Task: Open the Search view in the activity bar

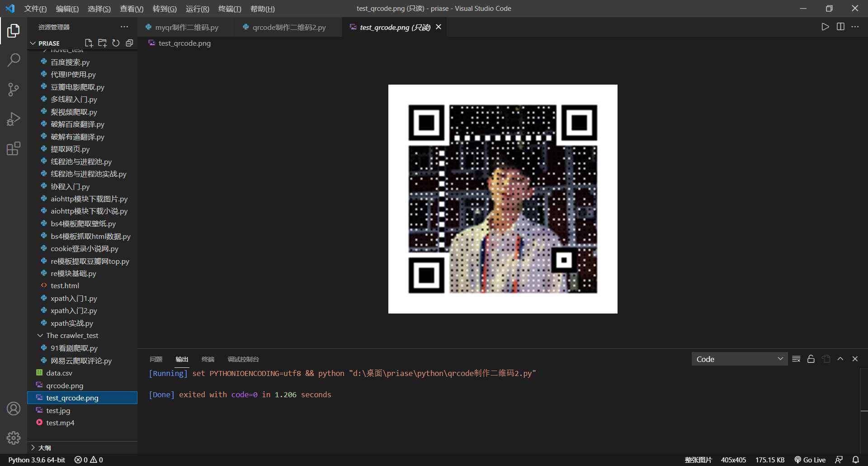Action: (x=14, y=60)
